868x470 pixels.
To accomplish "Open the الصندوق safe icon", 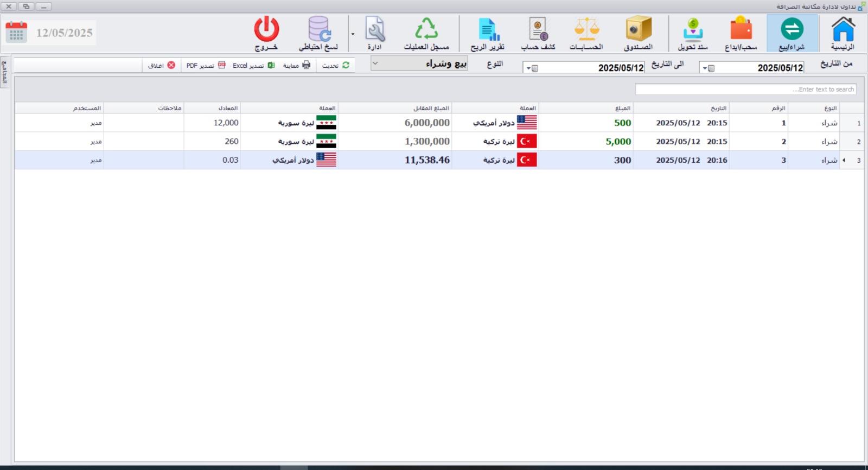I will coord(638,33).
